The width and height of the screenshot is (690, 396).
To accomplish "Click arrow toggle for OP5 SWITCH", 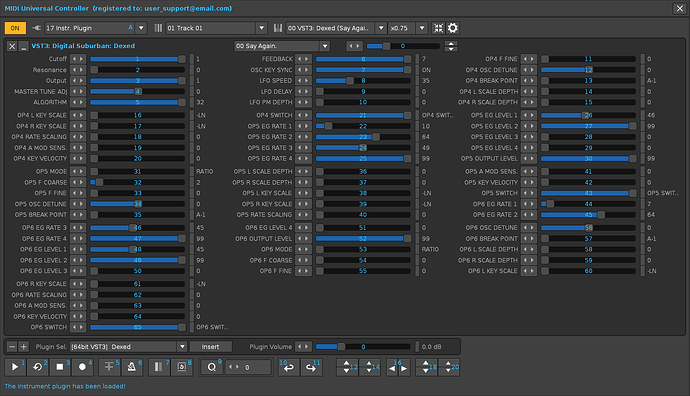I will pos(529,193).
